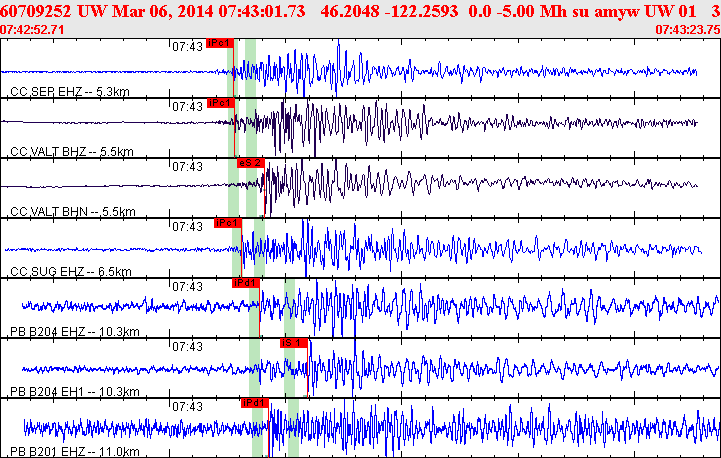Click the CC VALT BHZ -- 5.5km label
The width and height of the screenshot is (721, 458).
coord(72,151)
